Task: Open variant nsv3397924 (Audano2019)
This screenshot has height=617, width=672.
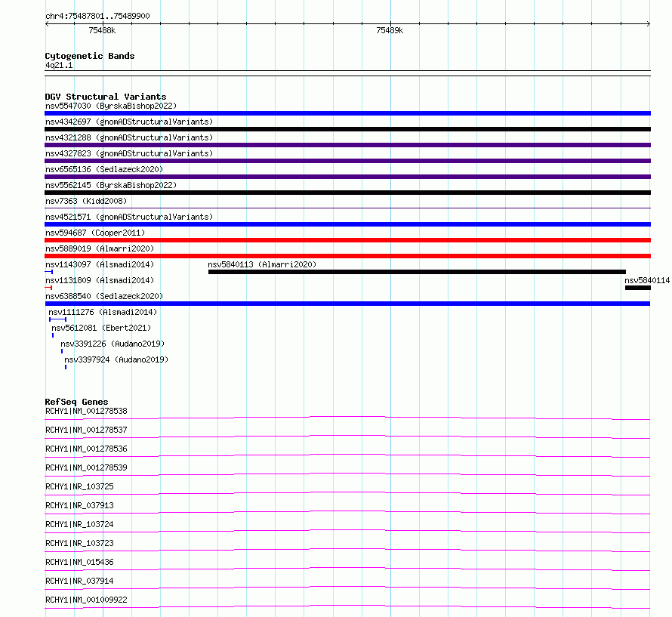Action: (116, 359)
